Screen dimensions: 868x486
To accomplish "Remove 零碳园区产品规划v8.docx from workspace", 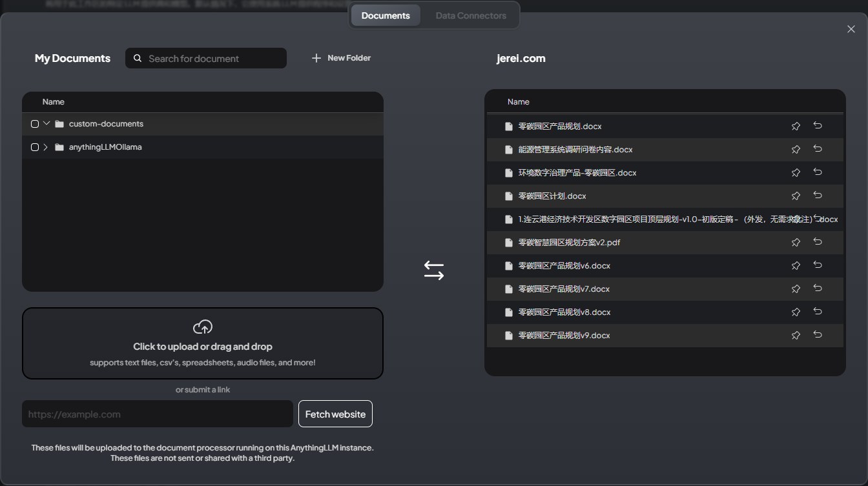I will point(818,312).
